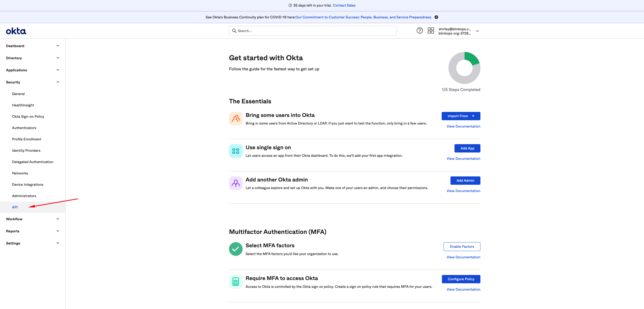Click the Require MFA policy document icon
This screenshot has width=644, height=309.
click(236, 282)
